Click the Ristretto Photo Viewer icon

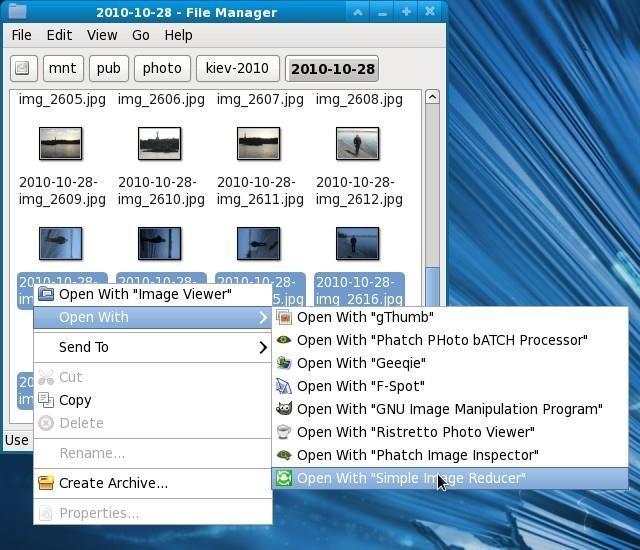tap(284, 432)
